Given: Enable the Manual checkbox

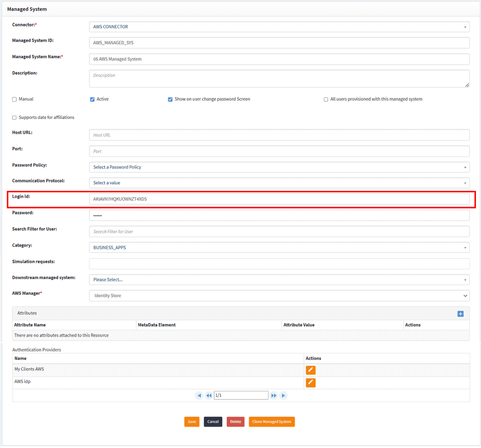Looking at the screenshot, I should pyautogui.click(x=14, y=99).
